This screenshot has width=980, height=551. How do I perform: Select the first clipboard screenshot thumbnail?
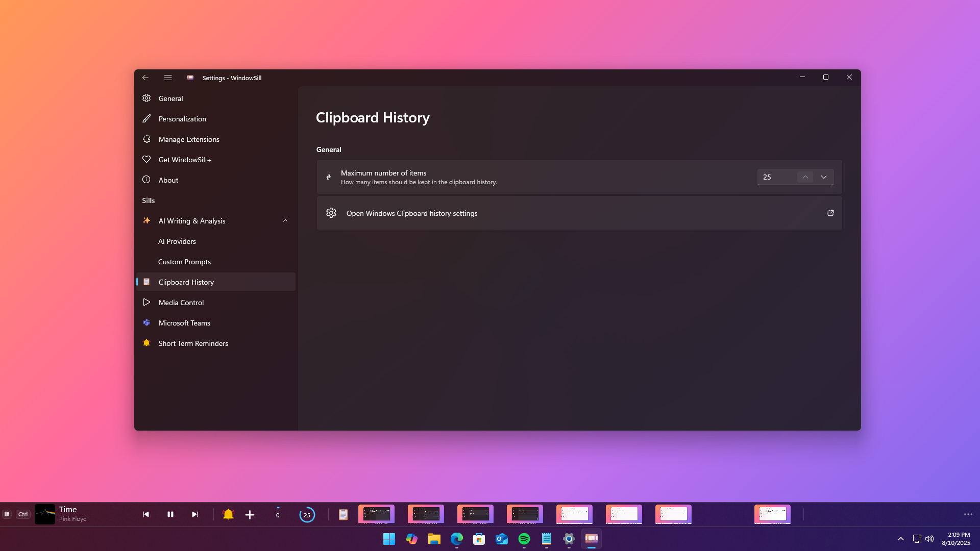tap(376, 514)
